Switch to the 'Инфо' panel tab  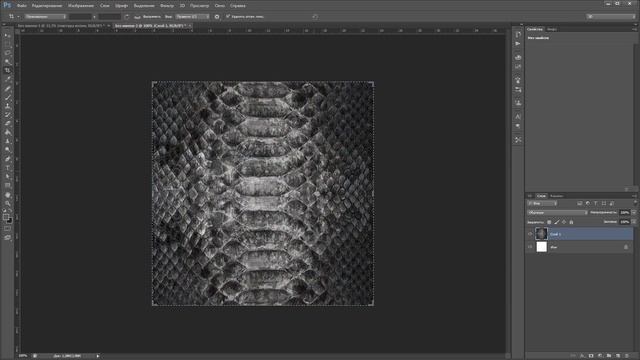coord(552,29)
